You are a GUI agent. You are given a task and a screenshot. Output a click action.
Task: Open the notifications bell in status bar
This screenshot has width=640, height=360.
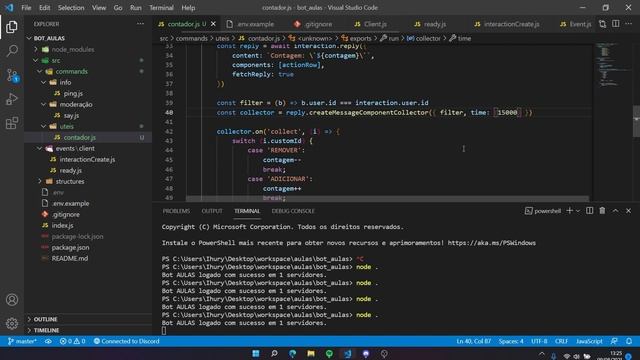pyautogui.click(x=629, y=341)
